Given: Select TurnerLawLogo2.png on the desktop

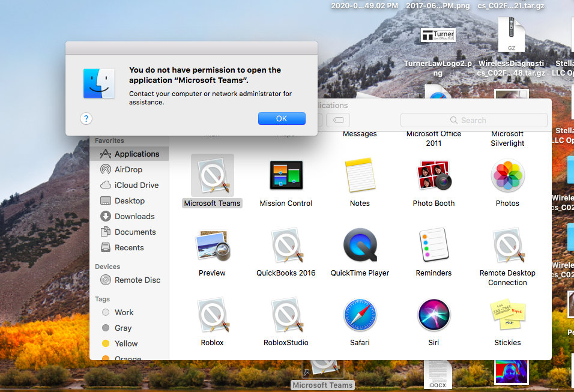Looking at the screenshot, I should pos(438,35).
